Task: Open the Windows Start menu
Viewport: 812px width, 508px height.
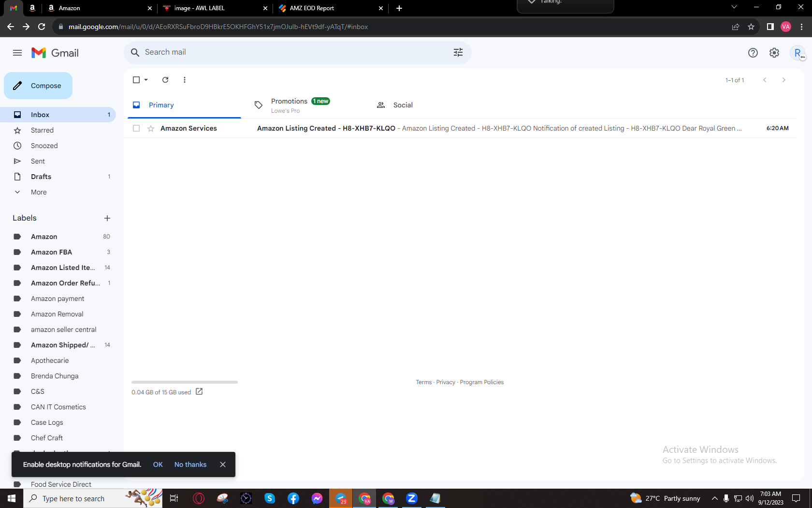Action: pos(12,498)
